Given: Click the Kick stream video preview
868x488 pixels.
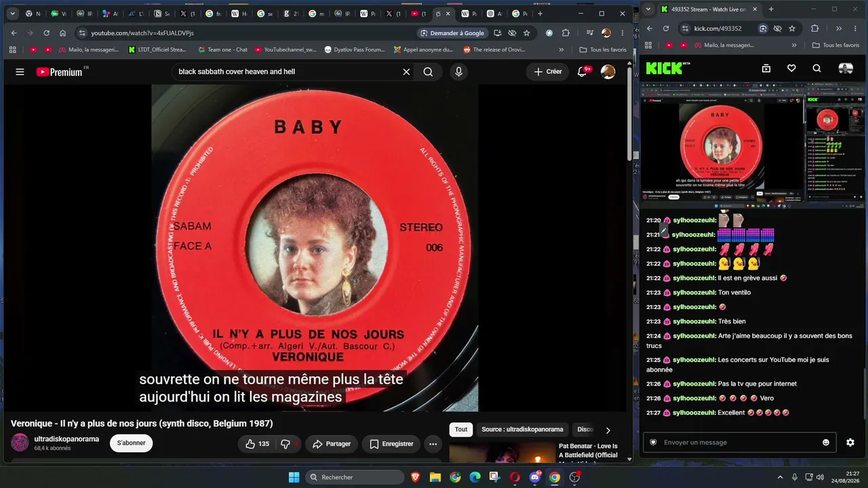Looking at the screenshot, I should pyautogui.click(x=753, y=144).
